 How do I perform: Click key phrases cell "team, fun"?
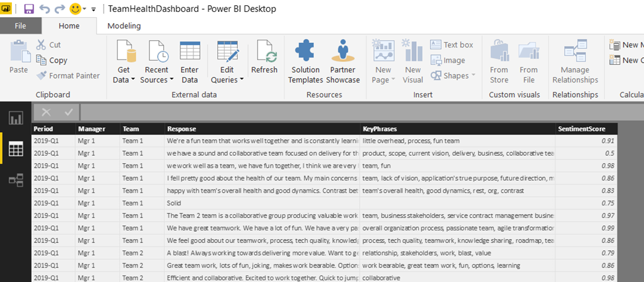(458, 166)
